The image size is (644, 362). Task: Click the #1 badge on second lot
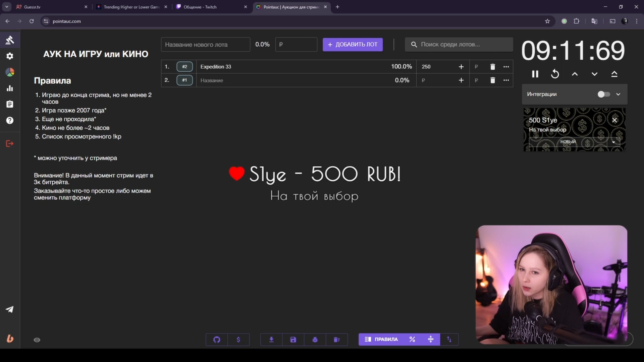pos(184,80)
